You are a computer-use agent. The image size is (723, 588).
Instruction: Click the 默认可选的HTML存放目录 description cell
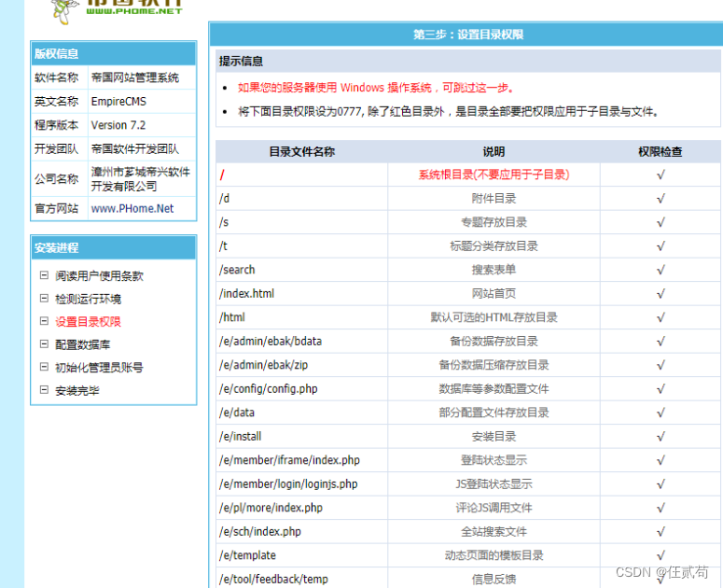494,317
